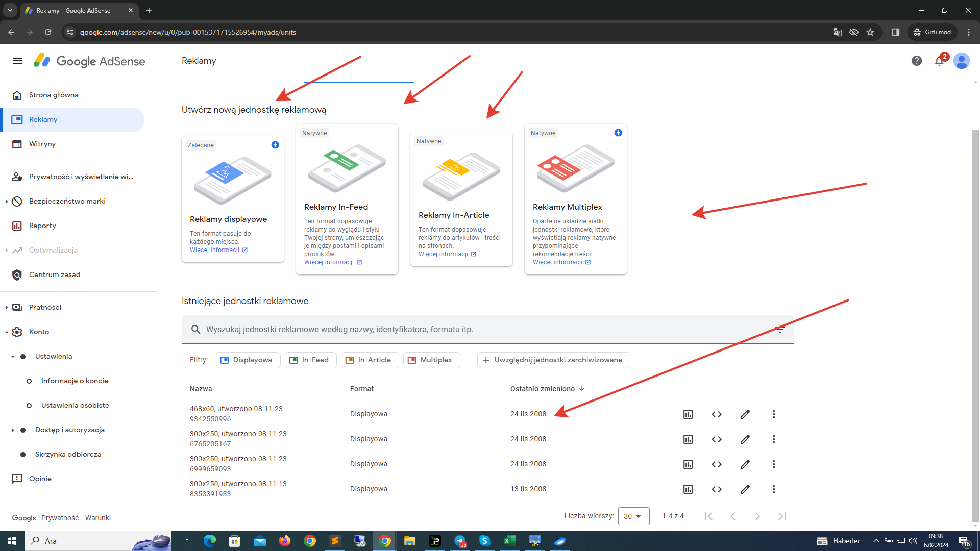Screen dimensions: 980x551
Task: Toggle the In-Article filter chip
Action: click(x=370, y=360)
